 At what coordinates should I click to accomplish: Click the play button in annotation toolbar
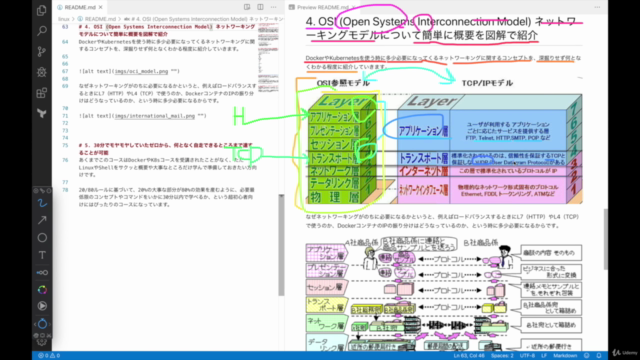42,306
